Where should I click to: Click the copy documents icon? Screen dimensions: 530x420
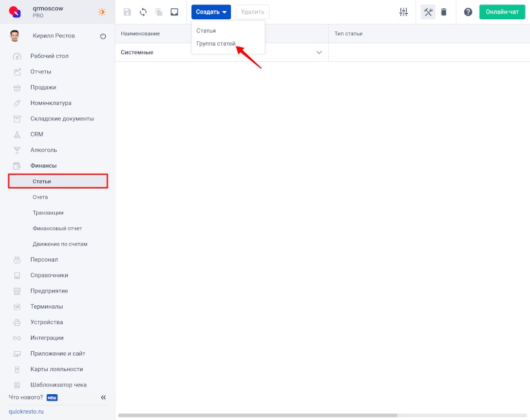point(159,12)
